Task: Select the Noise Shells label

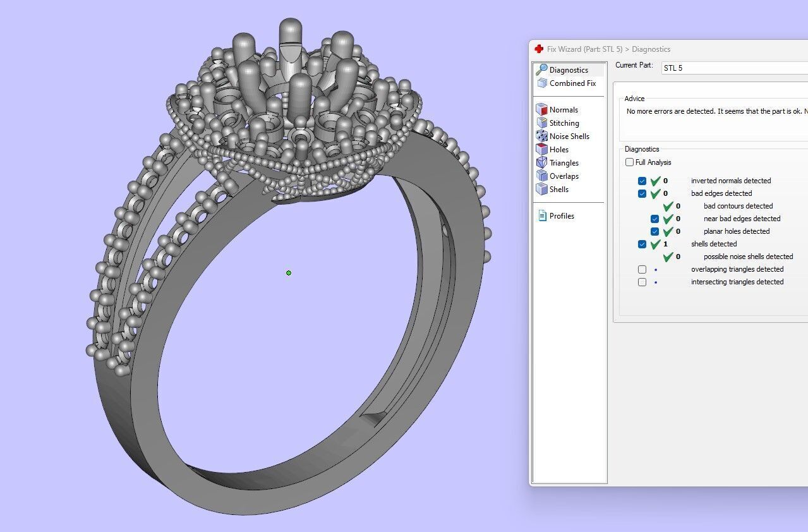Action: coord(569,136)
